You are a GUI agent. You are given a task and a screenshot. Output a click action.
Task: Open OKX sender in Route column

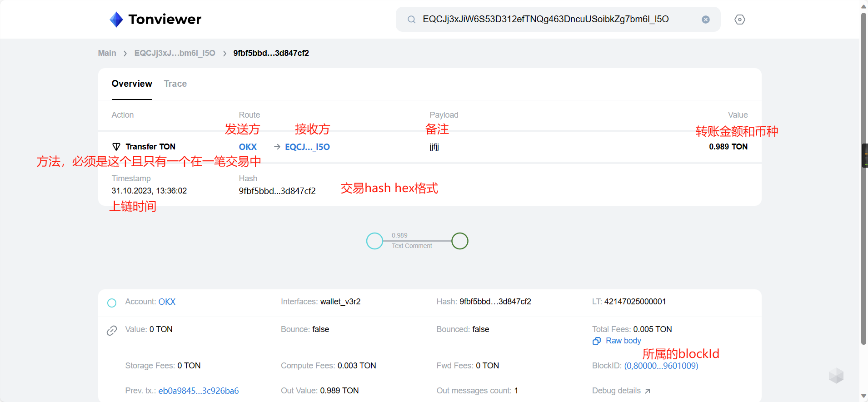point(248,147)
